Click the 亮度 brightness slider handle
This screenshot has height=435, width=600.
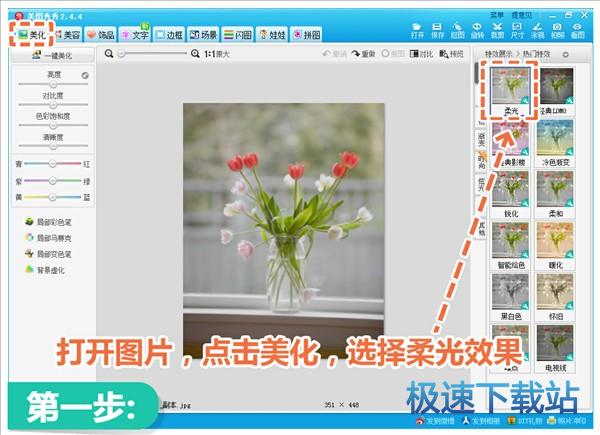(53, 84)
